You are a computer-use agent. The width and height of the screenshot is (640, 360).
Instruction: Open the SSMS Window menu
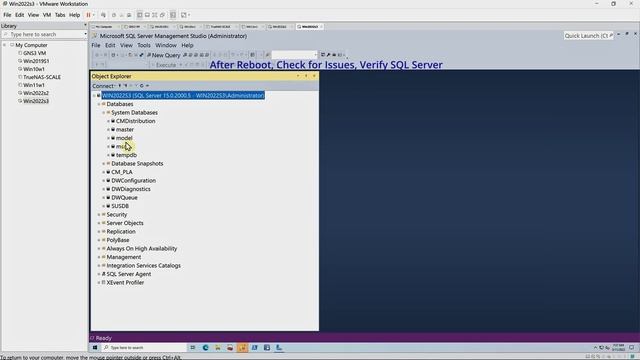[x=166, y=45]
